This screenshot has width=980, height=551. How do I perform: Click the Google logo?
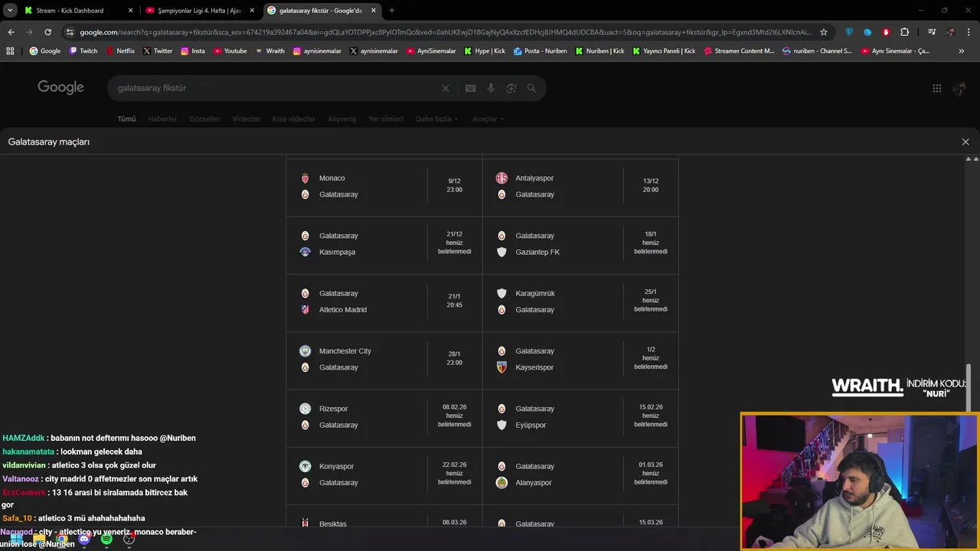coord(60,87)
